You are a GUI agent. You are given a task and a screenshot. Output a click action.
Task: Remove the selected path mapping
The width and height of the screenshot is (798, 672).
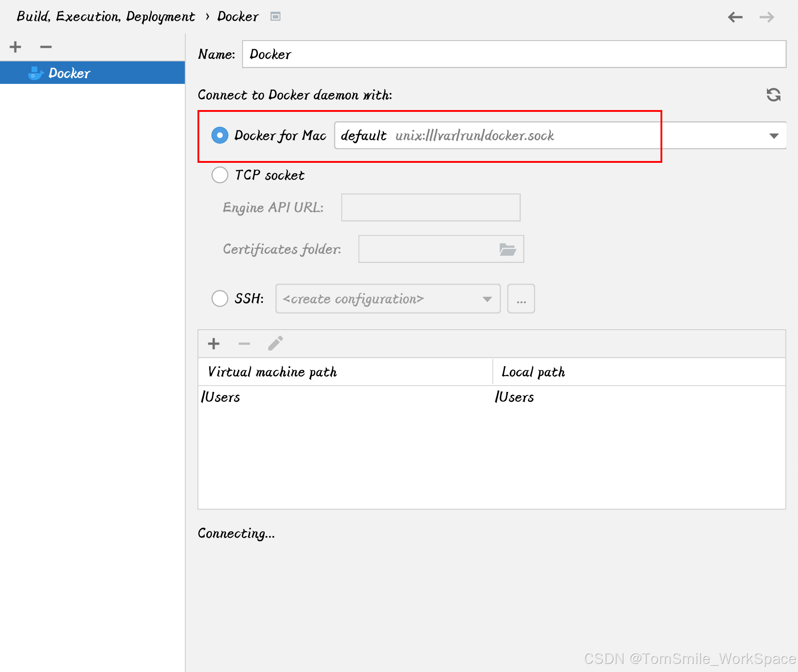coord(244,344)
